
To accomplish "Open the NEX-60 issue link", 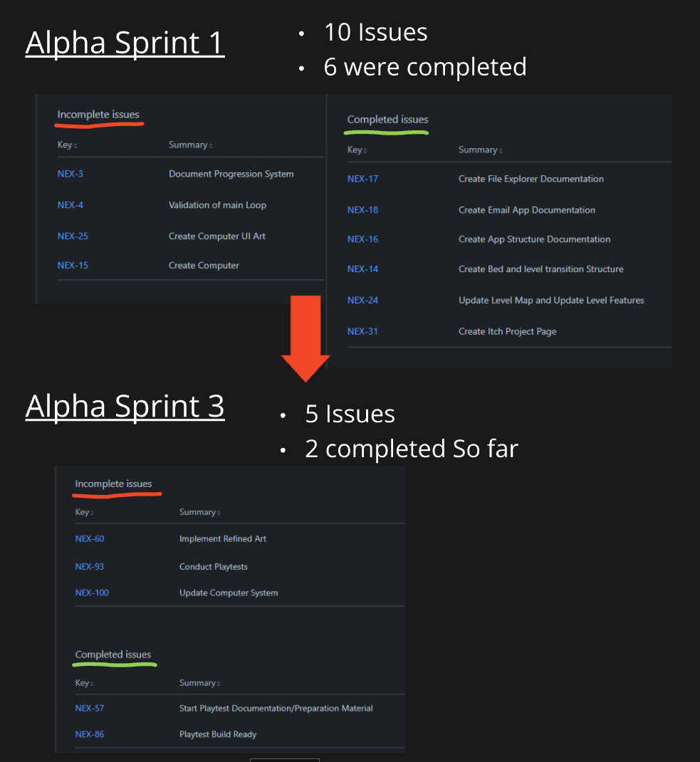I will click(90, 538).
